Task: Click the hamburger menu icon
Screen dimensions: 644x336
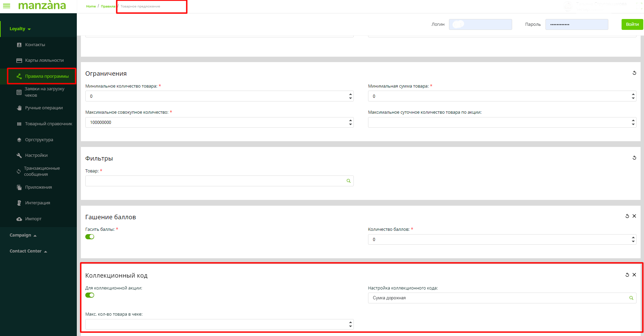Action: click(6, 6)
